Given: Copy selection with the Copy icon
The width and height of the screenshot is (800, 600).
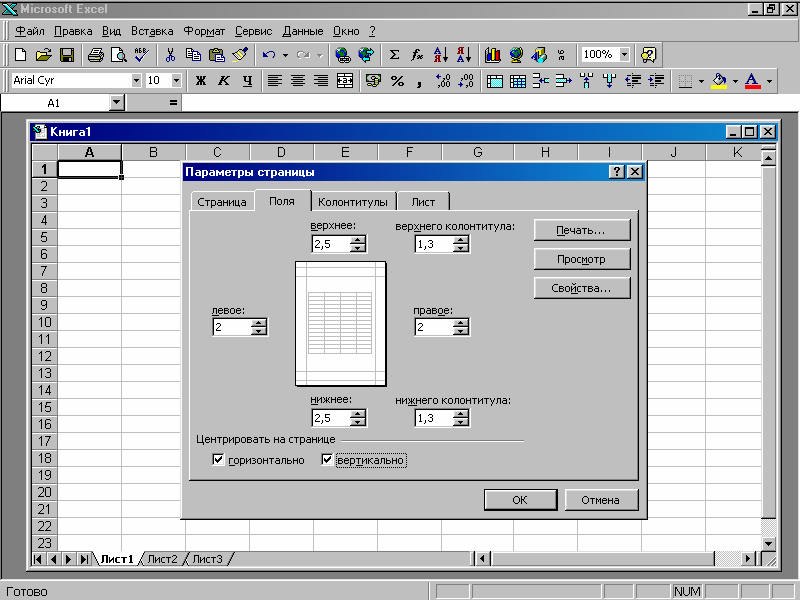Looking at the screenshot, I should pyautogui.click(x=193, y=55).
